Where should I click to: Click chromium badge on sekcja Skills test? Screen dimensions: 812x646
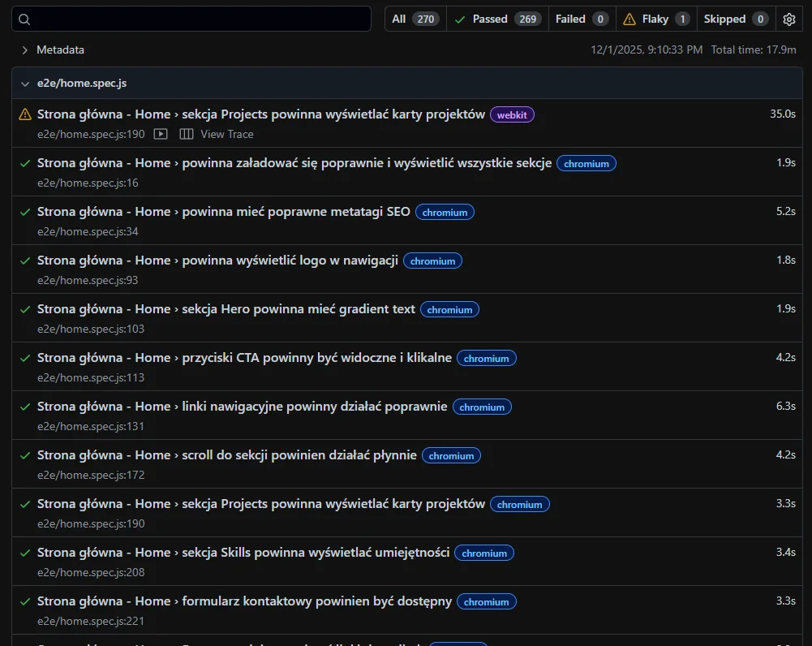tap(484, 553)
